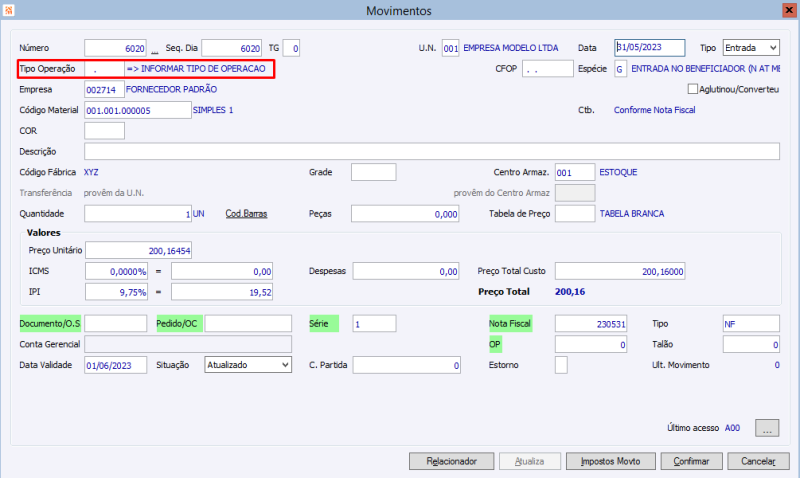The width and height of the screenshot is (800, 478).
Task: Click the Tipo Operação code field
Action: click(105, 69)
